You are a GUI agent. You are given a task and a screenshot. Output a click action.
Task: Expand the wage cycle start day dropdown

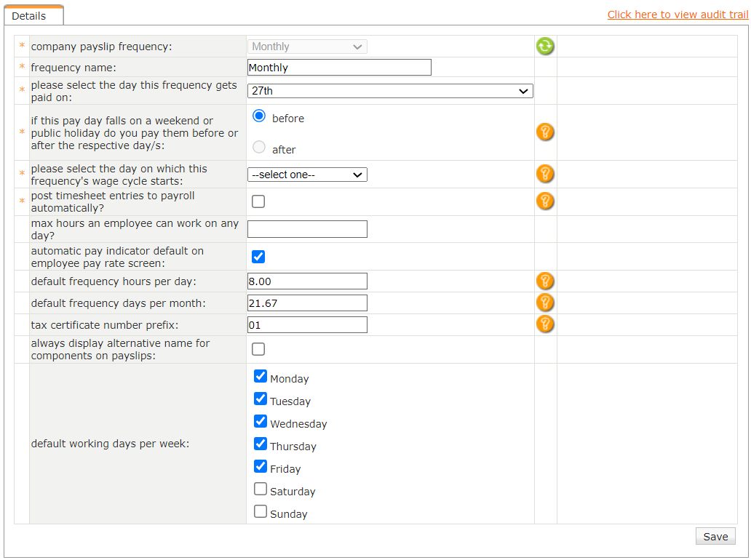[307, 175]
